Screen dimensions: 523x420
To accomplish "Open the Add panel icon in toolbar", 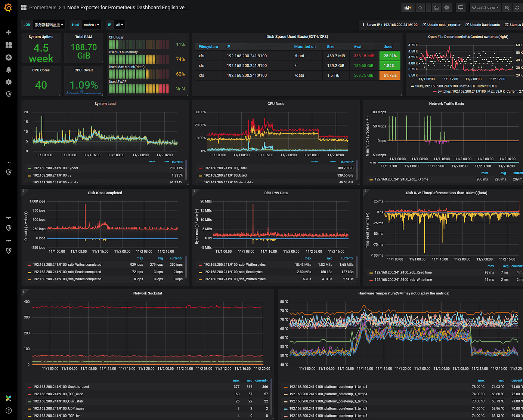I will click(x=408, y=7).
